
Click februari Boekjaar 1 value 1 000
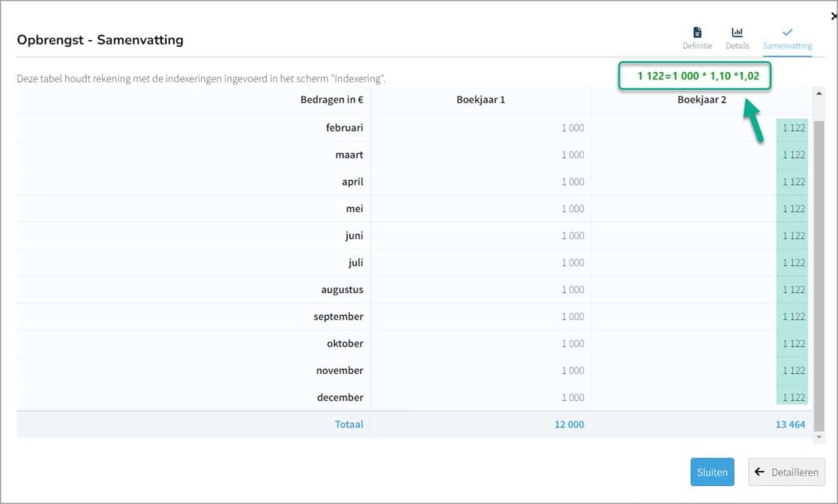click(572, 128)
